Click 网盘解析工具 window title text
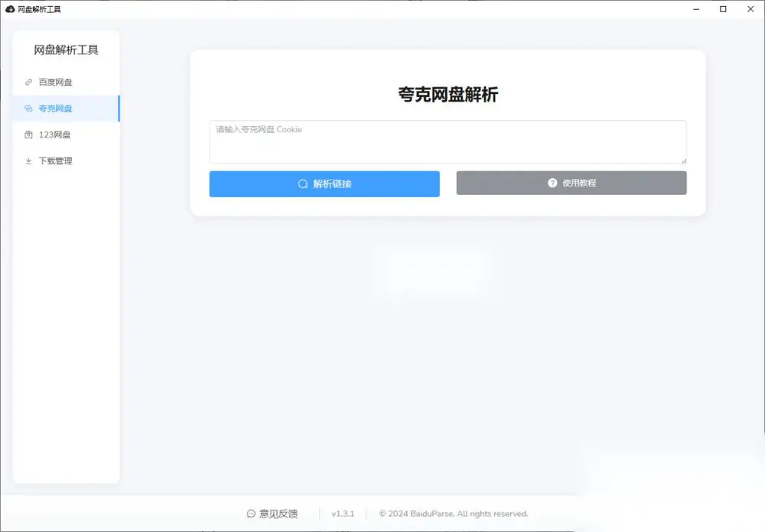Image resolution: width=765 pixels, height=532 pixels. coord(40,9)
